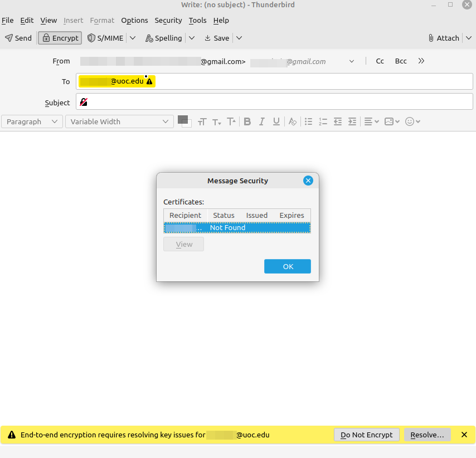Image resolution: width=476 pixels, height=458 pixels.
Task: Open the Attach options dropdown arrow
Action: tap(469, 38)
